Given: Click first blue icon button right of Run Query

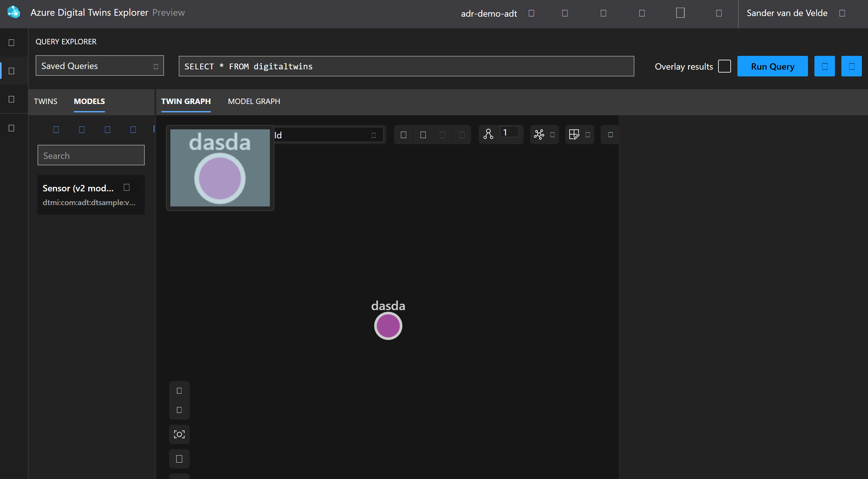Looking at the screenshot, I should pyautogui.click(x=825, y=66).
